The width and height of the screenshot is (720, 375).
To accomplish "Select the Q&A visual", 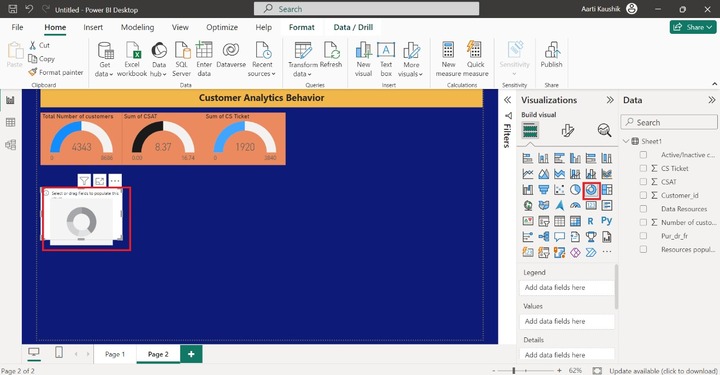I will [x=559, y=237].
